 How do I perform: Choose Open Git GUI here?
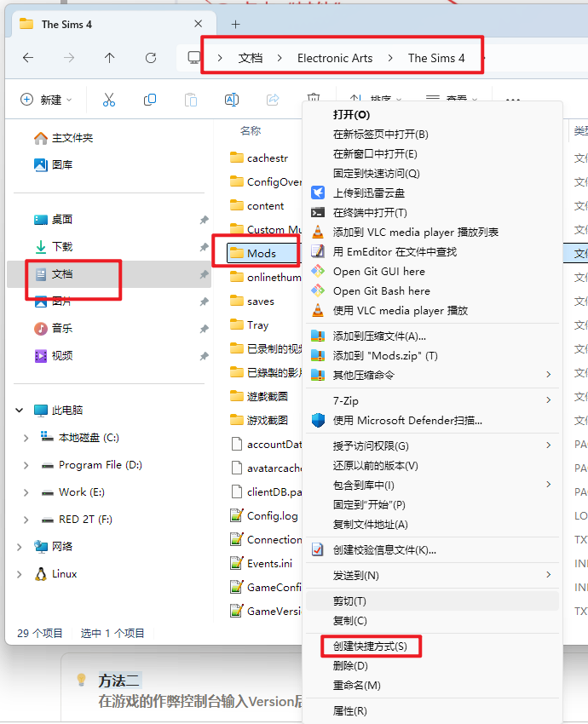click(x=379, y=272)
